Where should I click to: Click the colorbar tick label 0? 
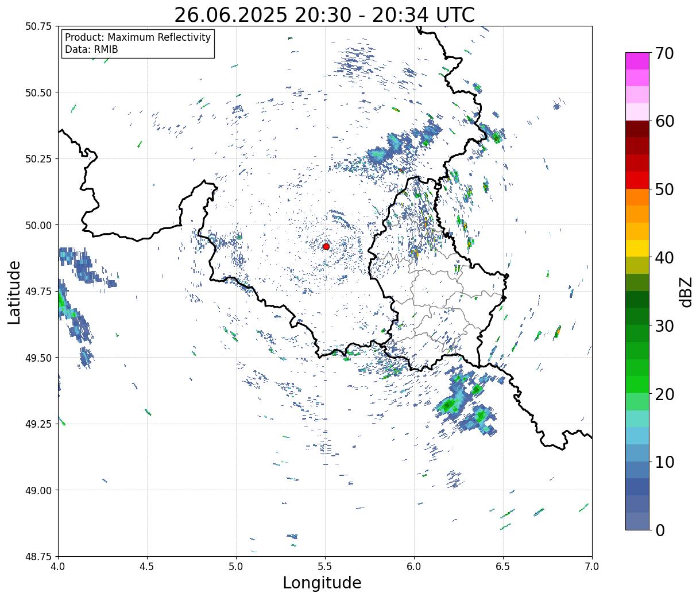tap(660, 530)
